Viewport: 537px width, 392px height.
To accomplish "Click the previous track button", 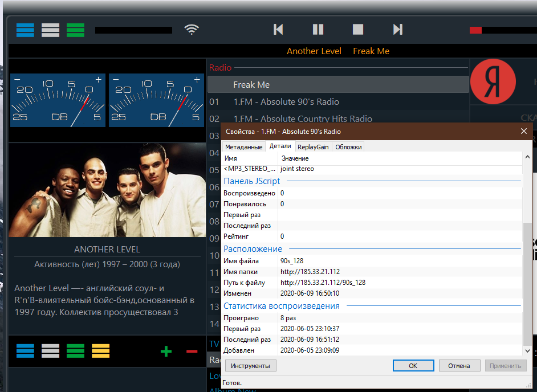I will 278,29.
